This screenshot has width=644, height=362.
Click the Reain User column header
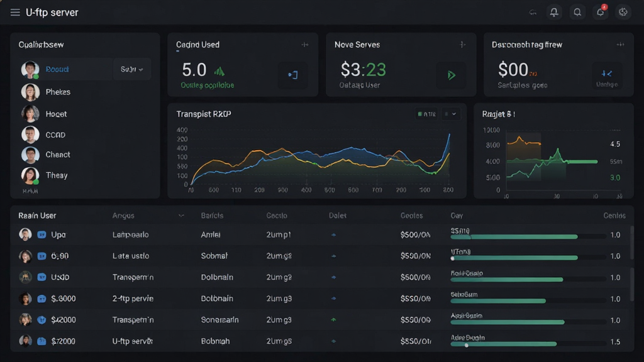tap(37, 216)
